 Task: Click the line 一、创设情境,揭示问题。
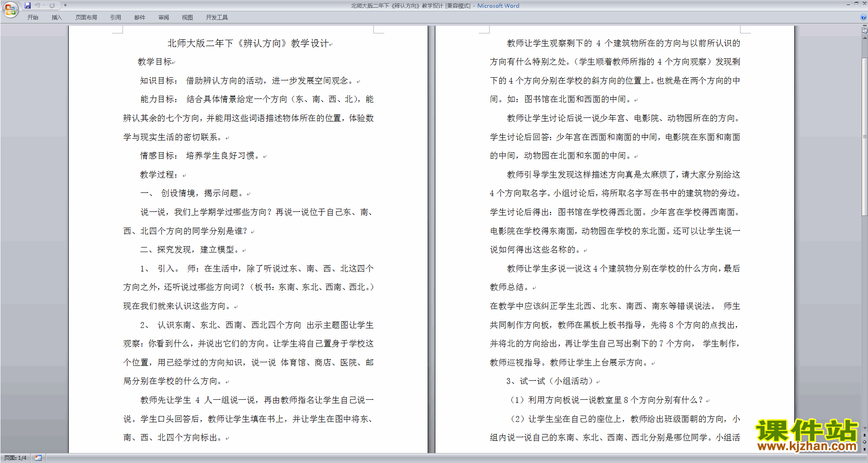click(193, 193)
